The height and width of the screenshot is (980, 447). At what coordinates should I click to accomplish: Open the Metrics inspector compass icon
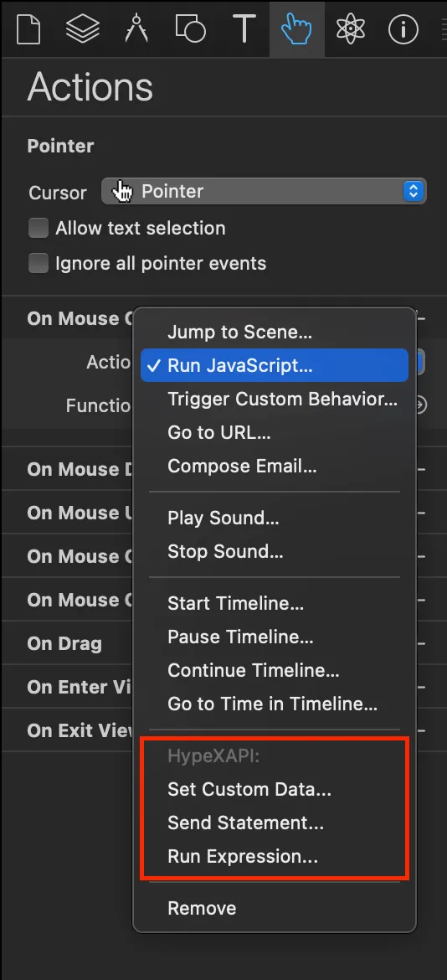(136, 28)
